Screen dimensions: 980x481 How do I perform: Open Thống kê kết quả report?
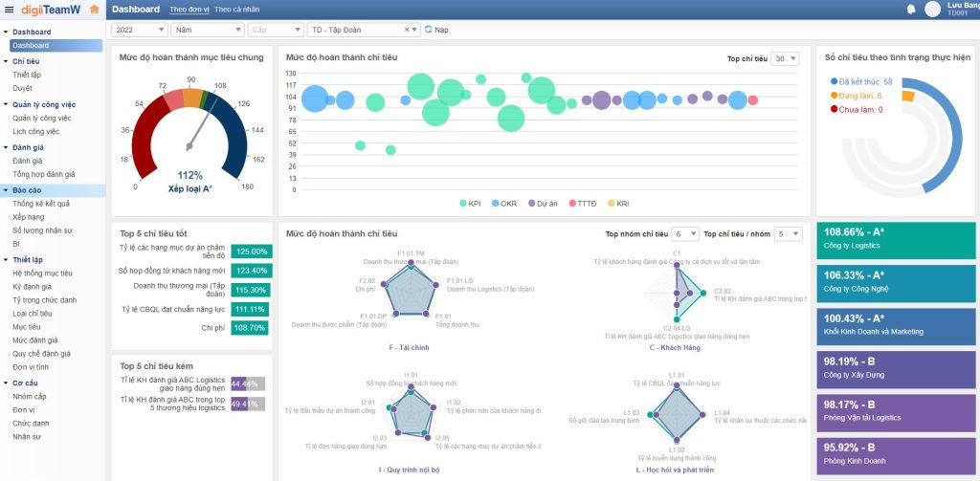coord(41,204)
